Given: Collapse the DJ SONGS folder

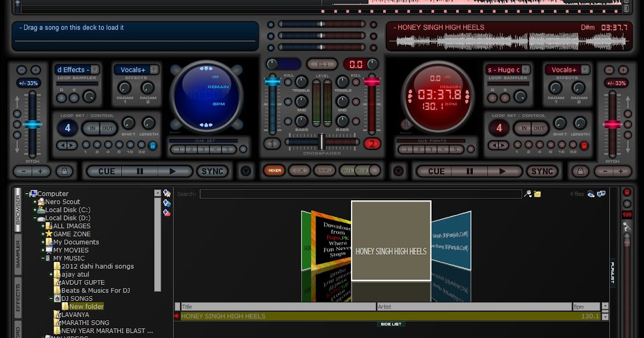Looking at the screenshot, I should [x=51, y=298].
